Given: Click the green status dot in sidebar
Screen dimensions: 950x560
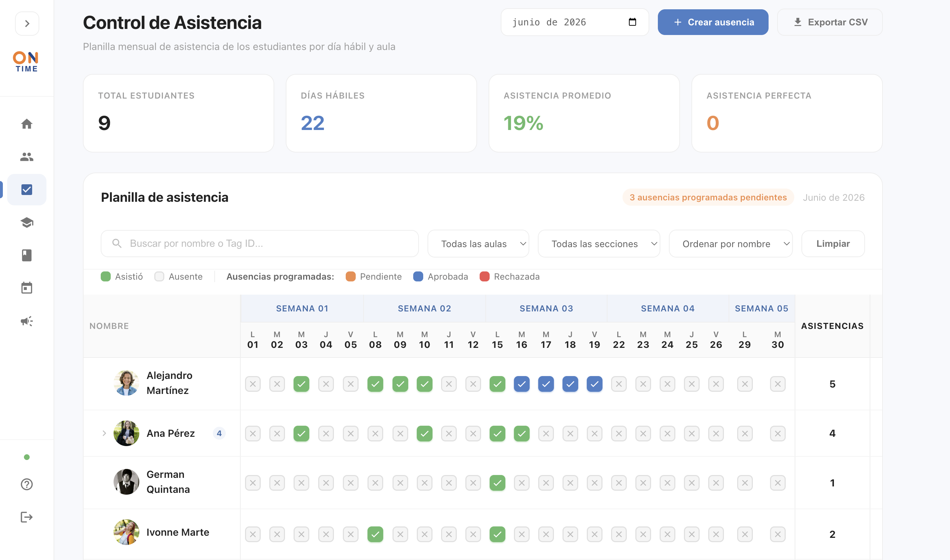Looking at the screenshot, I should (27, 457).
